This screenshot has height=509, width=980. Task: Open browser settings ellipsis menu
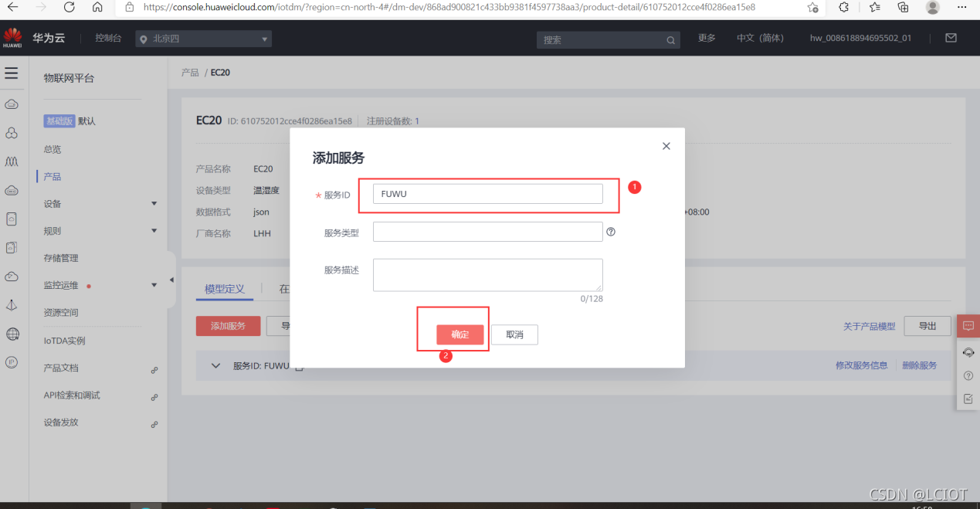pyautogui.click(x=963, y=7)
